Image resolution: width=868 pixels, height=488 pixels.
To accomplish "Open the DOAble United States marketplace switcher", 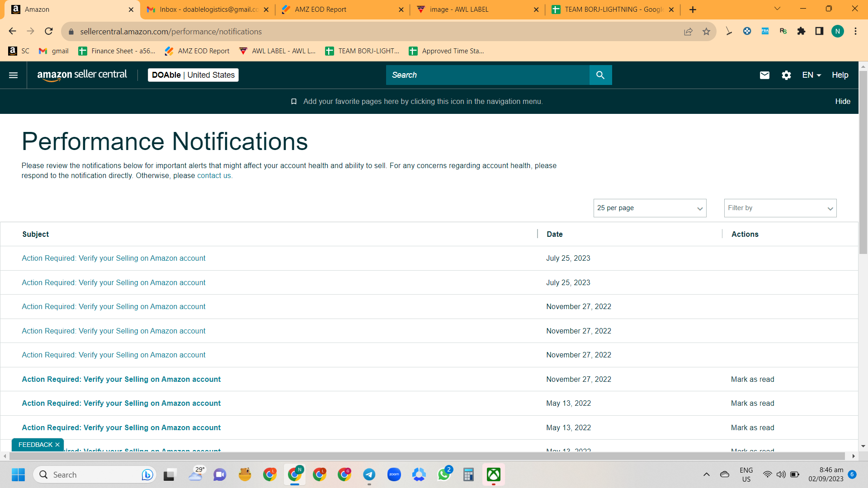I will [x=193, y=75].
